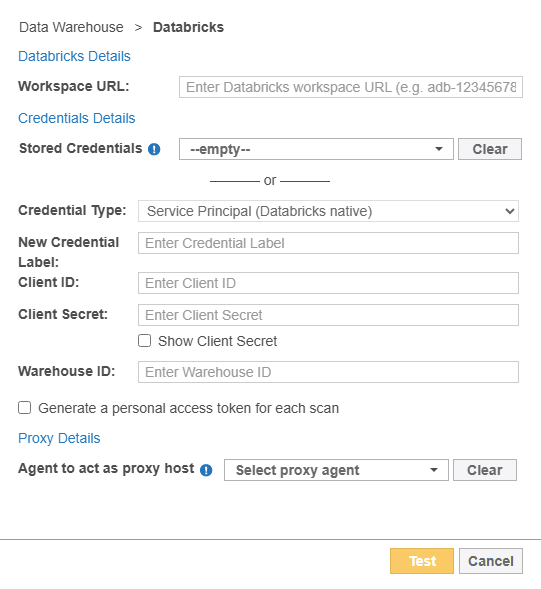Viewport: 541px width, 589px height.
Task: Click the Databricks breadcrumb item
Action: coord(188,27)
